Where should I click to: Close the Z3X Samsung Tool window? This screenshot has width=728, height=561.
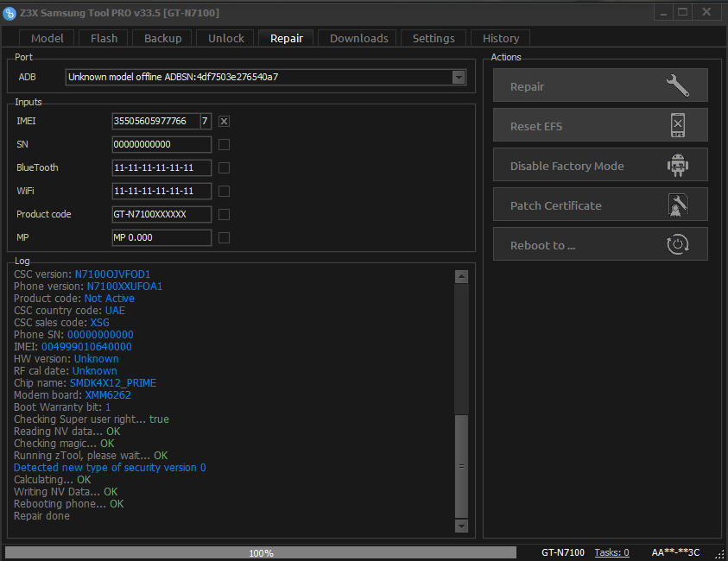[x=706, y=13]
